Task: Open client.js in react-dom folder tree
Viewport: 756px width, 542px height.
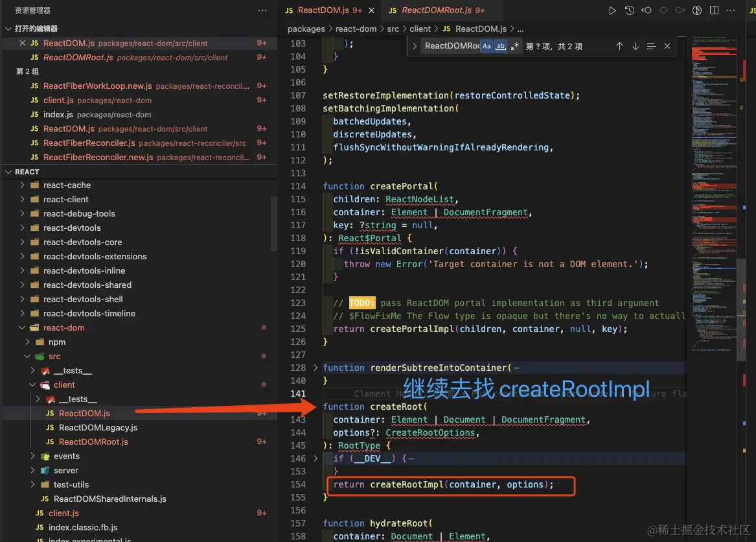Action: pos(139,513)
